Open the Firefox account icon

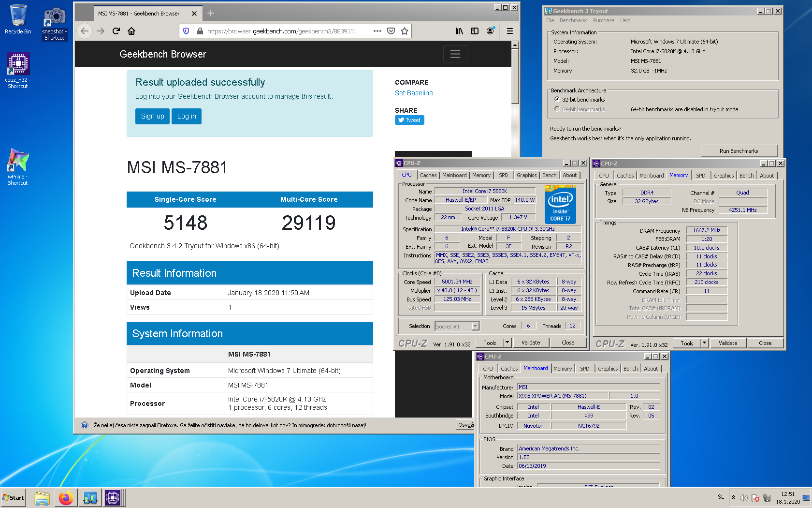[490, 31]
